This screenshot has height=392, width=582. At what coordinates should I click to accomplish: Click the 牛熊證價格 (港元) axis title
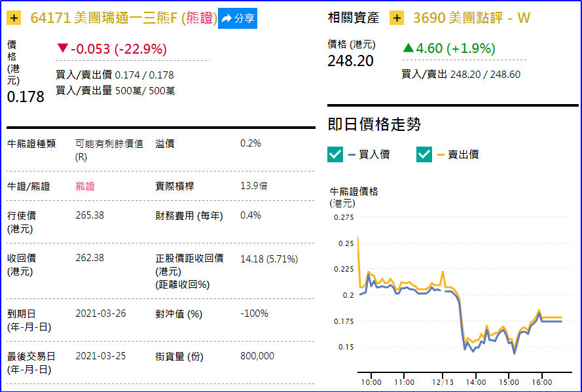tap(354, 197)
